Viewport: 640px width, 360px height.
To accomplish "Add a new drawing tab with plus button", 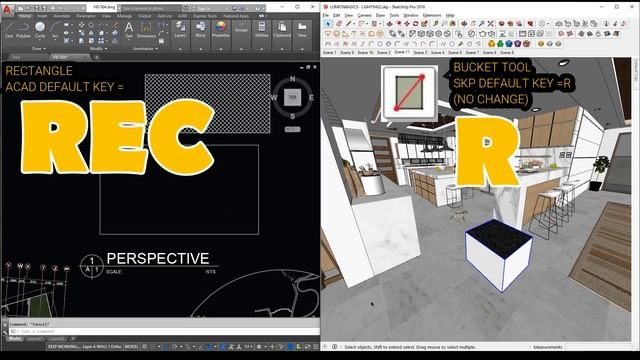I will pyautogui.click(x=96, y=57).
